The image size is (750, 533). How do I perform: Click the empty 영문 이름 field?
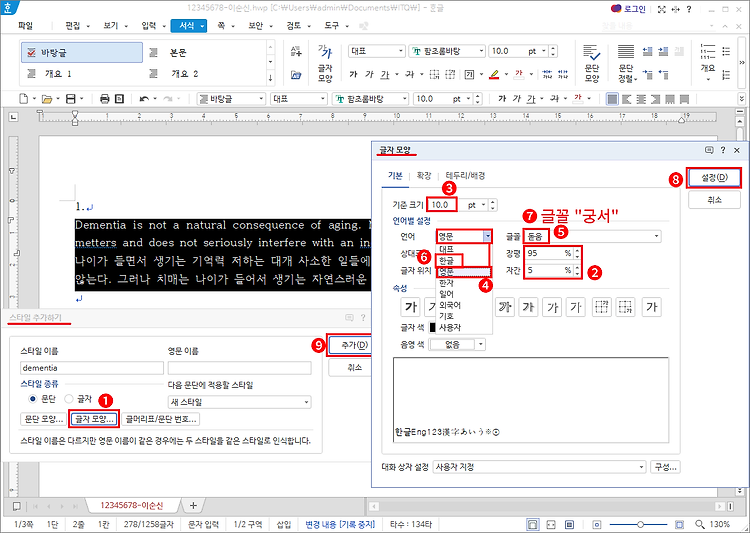240,368
